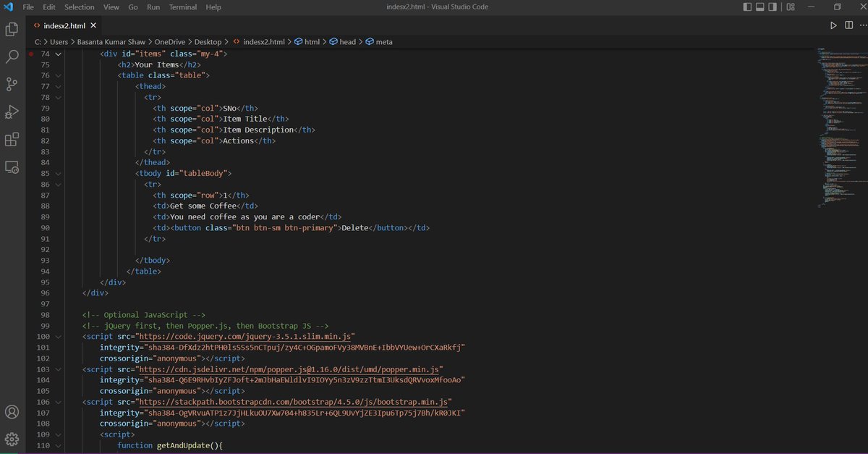Image resolution: width=868 pixels, height=454 pixels.
Task: Click the VS Code logo icon
Action: point(9,7)
